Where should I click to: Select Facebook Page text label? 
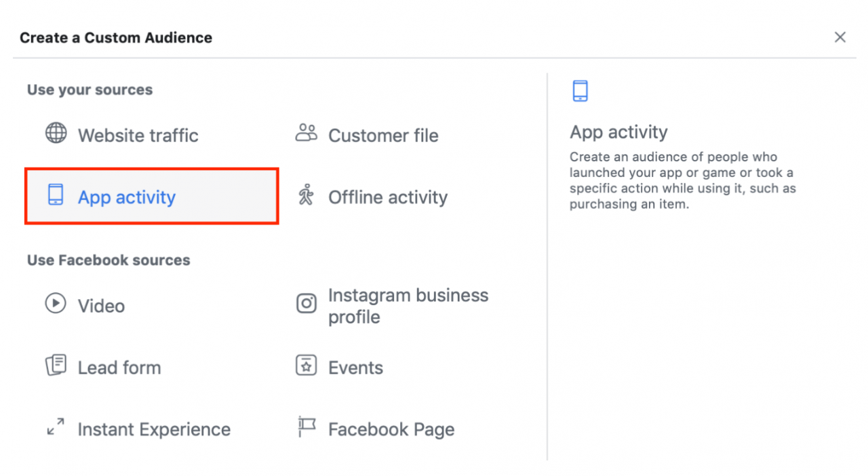coord(391,429)
